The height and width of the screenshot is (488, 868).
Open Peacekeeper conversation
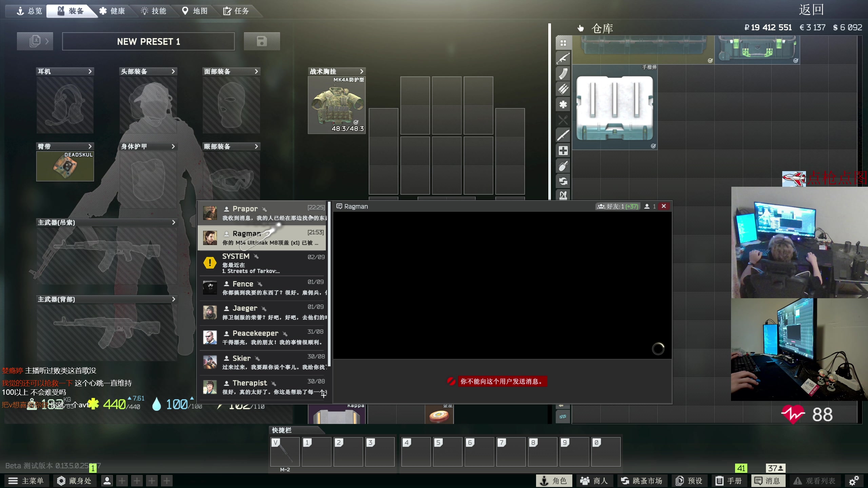pyautogui.click(x=262, y=338)
